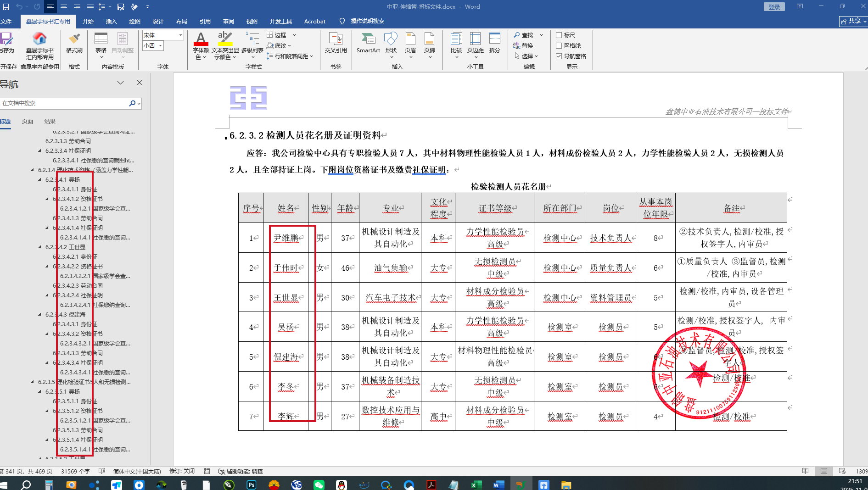Click the 页眉 header button
Image resolution: width=868 pixels, height=490 pixels.
click(410, 45)
